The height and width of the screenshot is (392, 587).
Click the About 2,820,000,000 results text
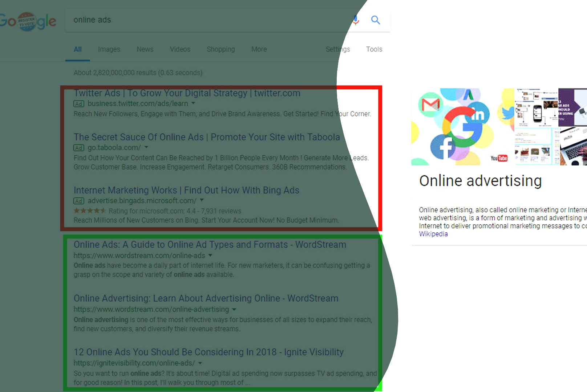138,73
